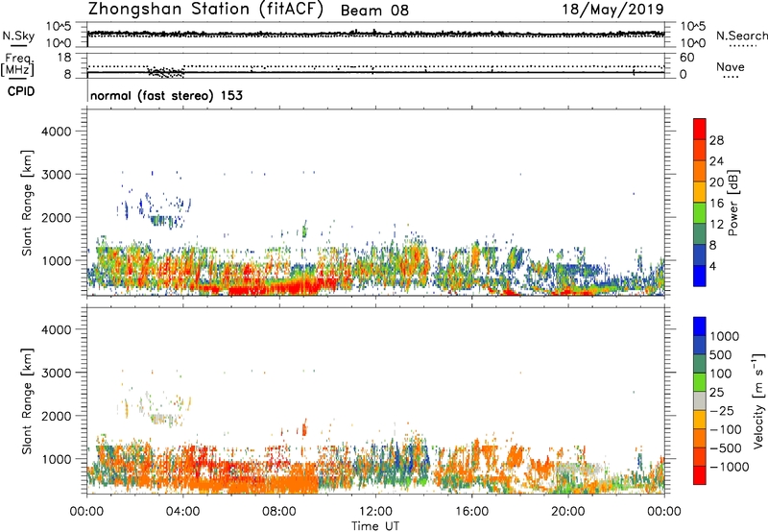Click the "-100" velocity colorbar value

(x=725, y=429)
